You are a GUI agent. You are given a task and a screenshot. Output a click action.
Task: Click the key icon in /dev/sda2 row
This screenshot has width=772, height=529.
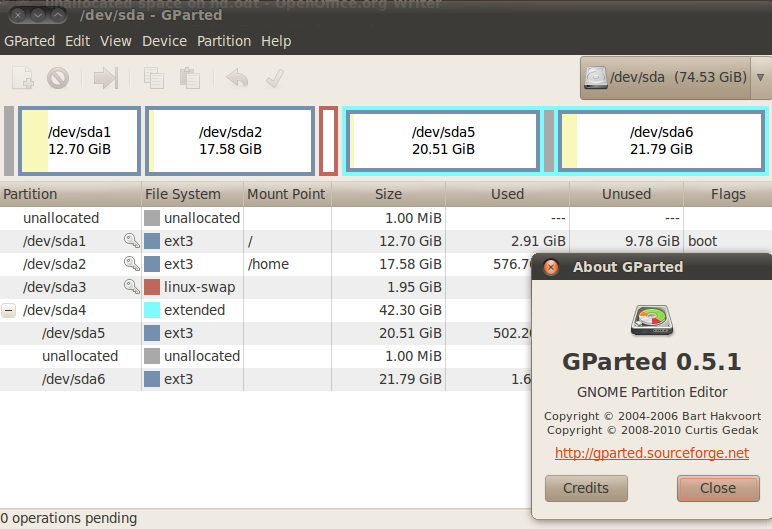point(131,264)
